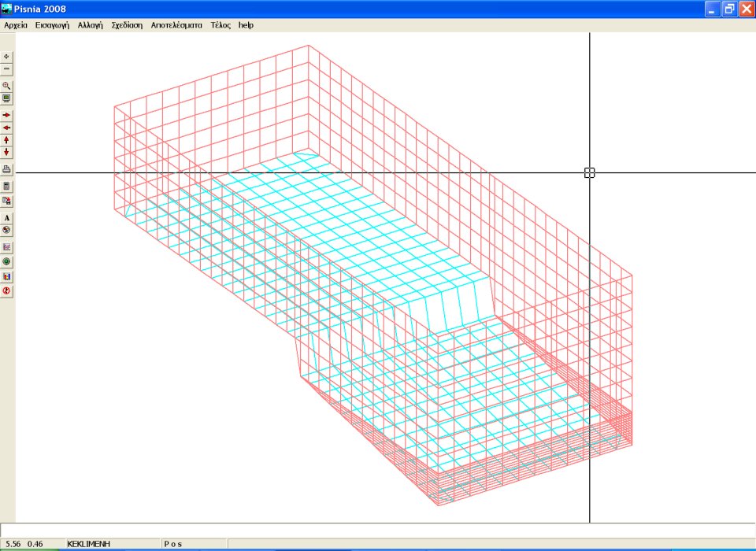Click the minus zoom-out toolbar button
Screen dimensions: 756x551
[x=7, y=69]
